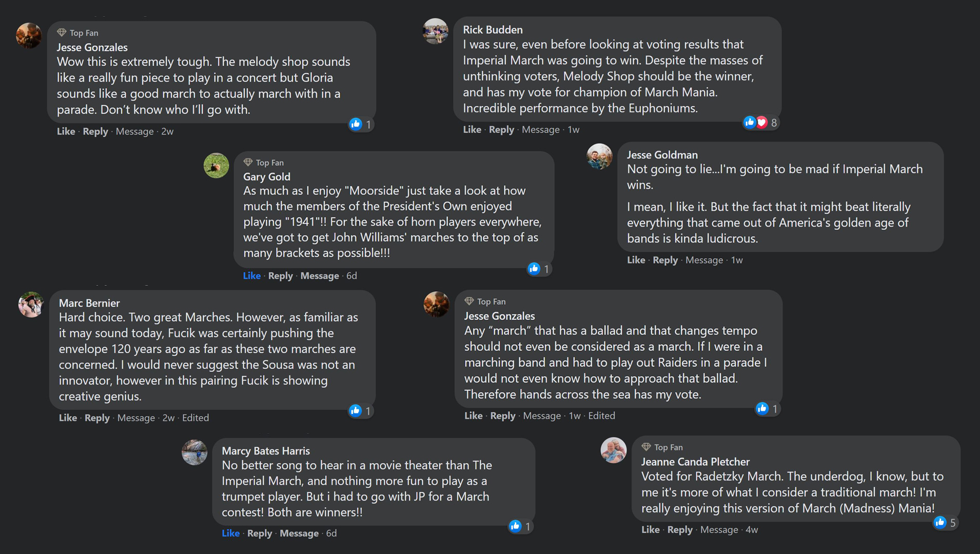Viewport: 980px width, 554px height.
Task: Unlike Marcy Bates Harris's comment
Action: click(230, 533)
